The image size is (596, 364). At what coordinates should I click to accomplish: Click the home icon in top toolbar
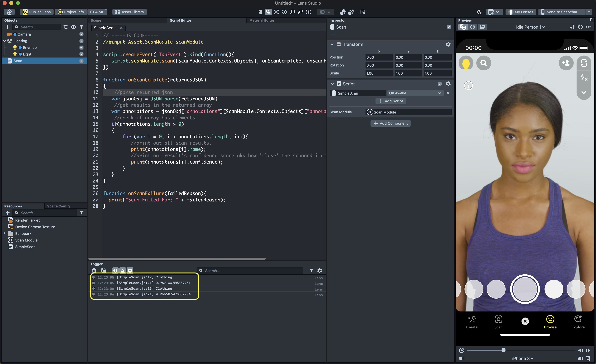coord(9,12)
